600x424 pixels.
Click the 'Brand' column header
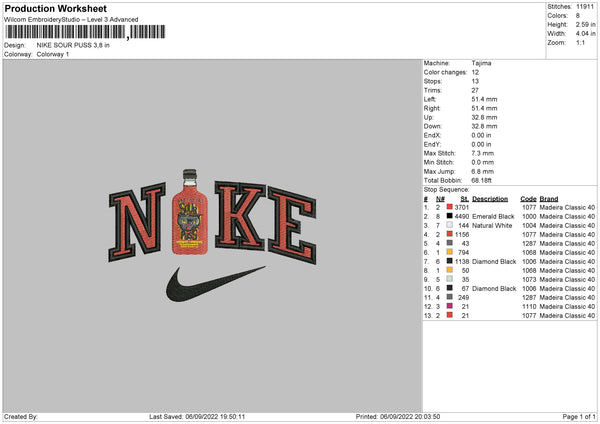click(549, 199)
